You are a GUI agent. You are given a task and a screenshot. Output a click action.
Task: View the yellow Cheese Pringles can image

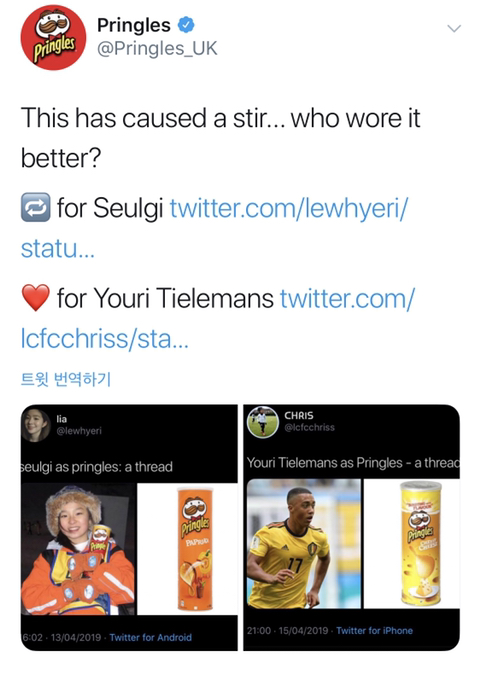click(412, 543)
